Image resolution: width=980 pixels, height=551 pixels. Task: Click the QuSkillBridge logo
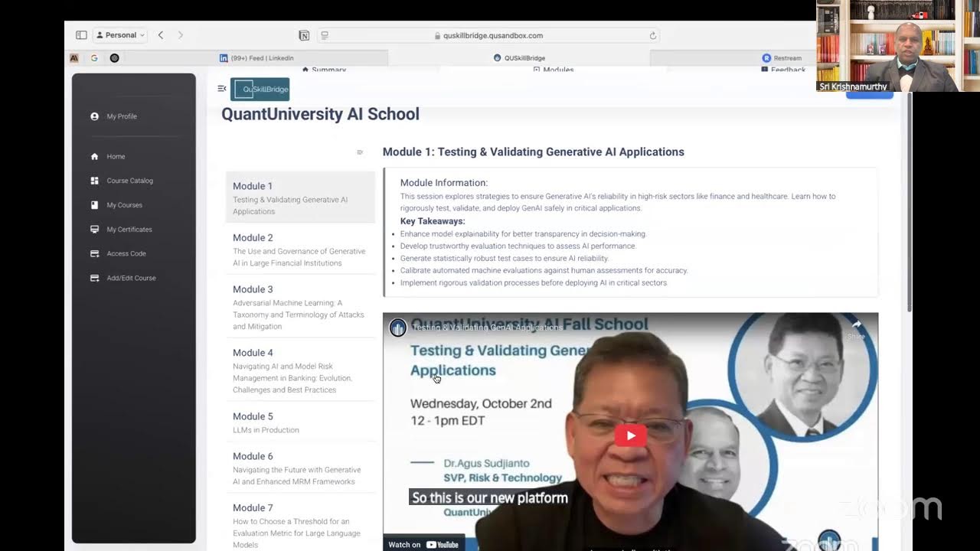260,89
